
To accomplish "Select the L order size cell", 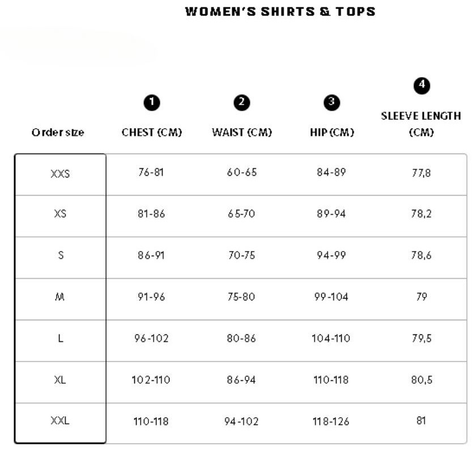I will (x=61, y=341).
